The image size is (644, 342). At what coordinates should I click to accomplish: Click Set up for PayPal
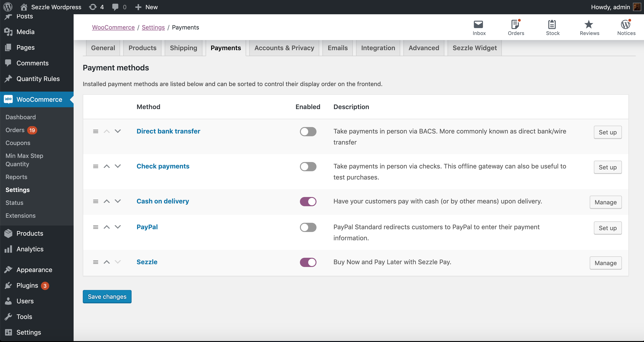[x=607, y=228]
